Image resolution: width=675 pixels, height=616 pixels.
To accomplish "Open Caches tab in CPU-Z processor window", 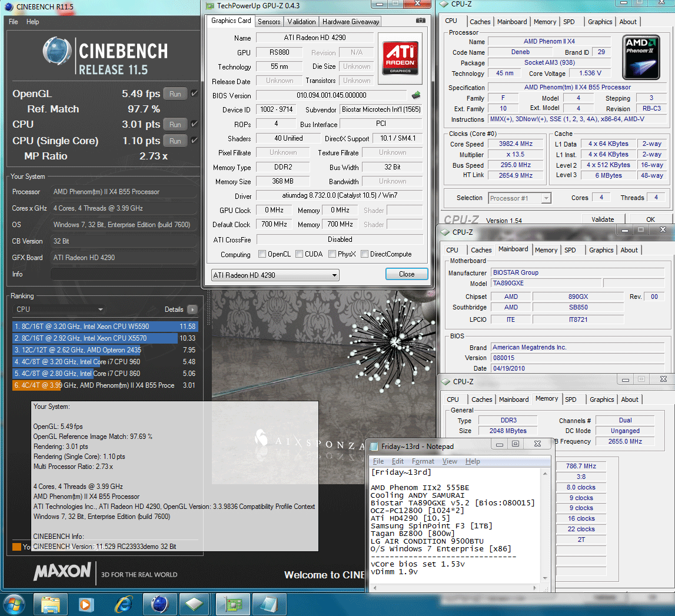I will click(480, 22).
